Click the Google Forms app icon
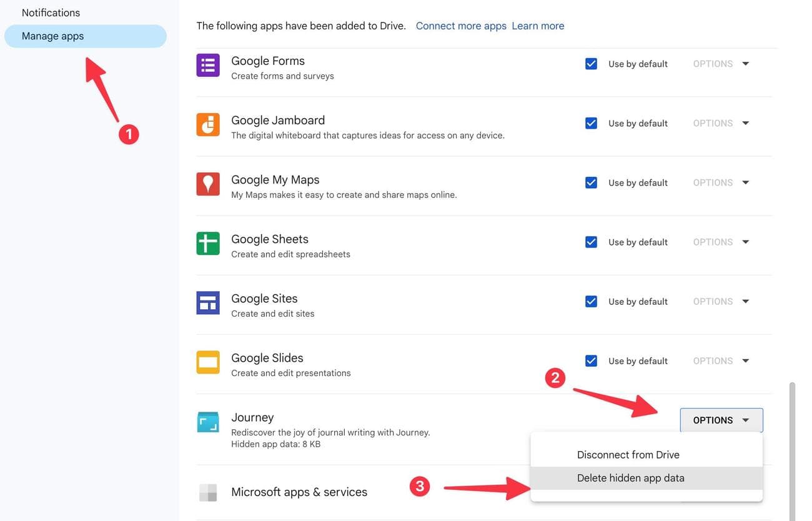 point(207,64)
